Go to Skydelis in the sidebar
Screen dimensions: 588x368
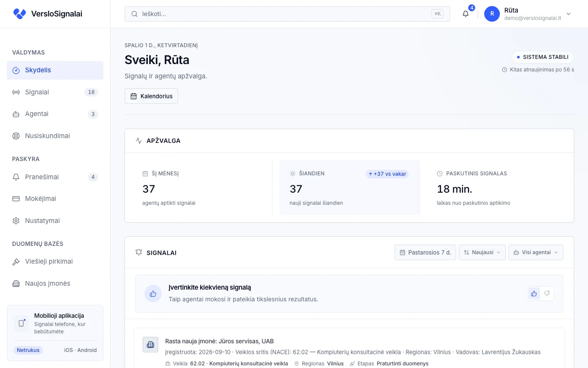point(55,71)
